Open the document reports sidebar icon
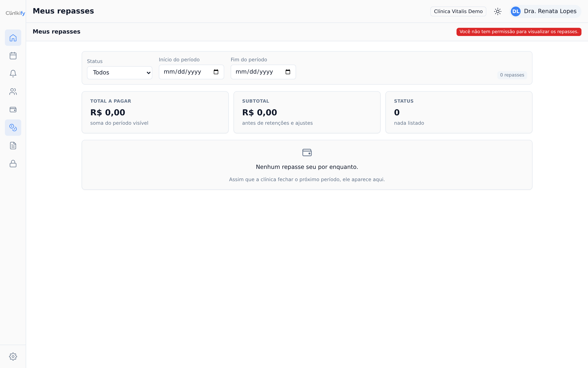The image size is (588, 368). [x=13, y=146]
